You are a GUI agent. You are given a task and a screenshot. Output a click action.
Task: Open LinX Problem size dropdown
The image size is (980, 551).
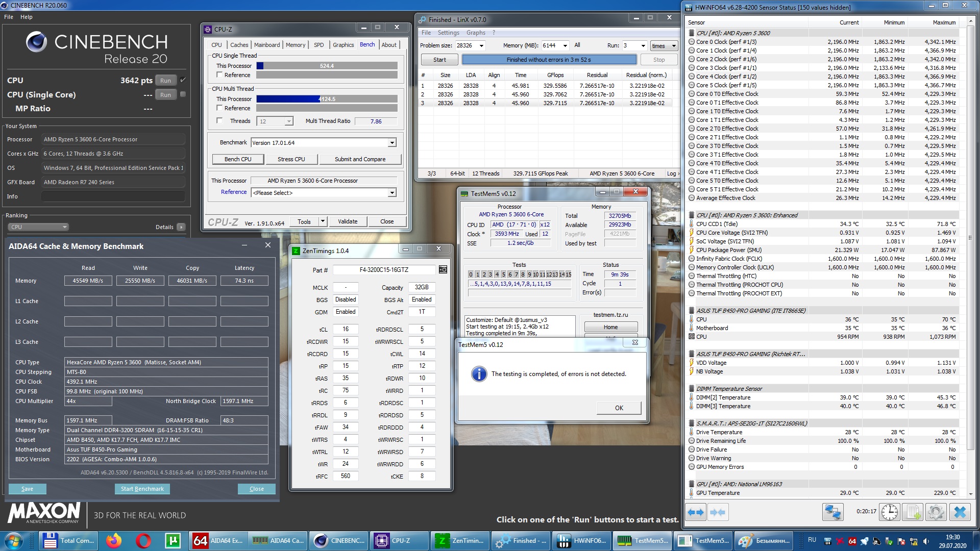point(481,46)
